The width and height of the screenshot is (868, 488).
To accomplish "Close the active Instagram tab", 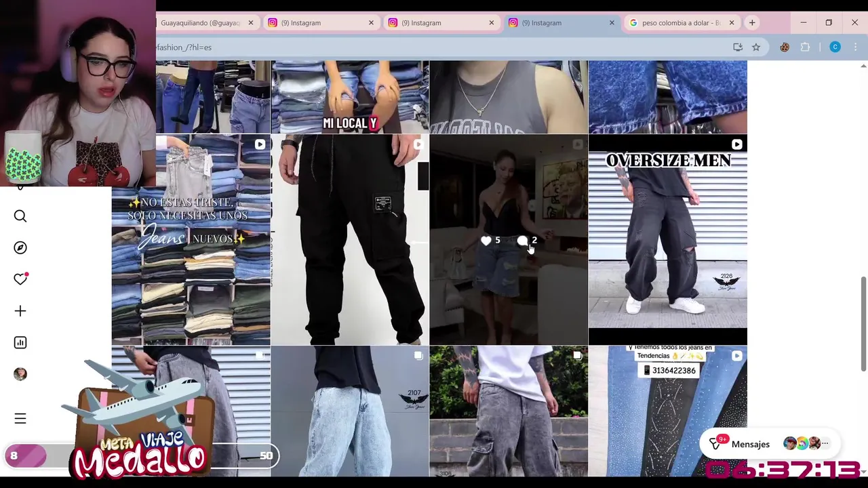I will pyautogui.click(x=612, y=23).
